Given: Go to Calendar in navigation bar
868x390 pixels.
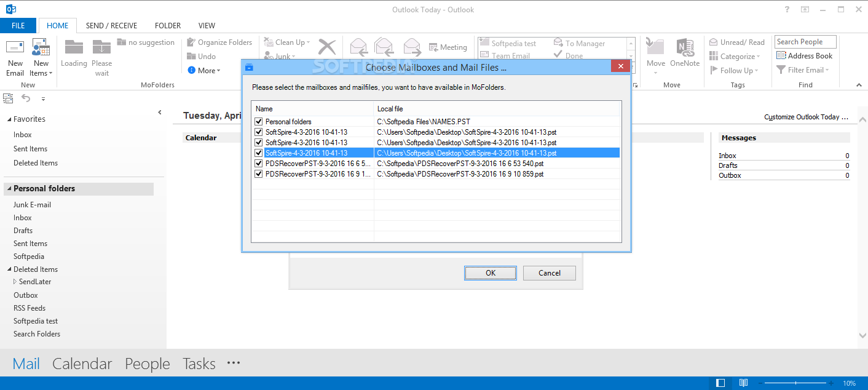Looking at the screenshot, I should tap(82, 364).
